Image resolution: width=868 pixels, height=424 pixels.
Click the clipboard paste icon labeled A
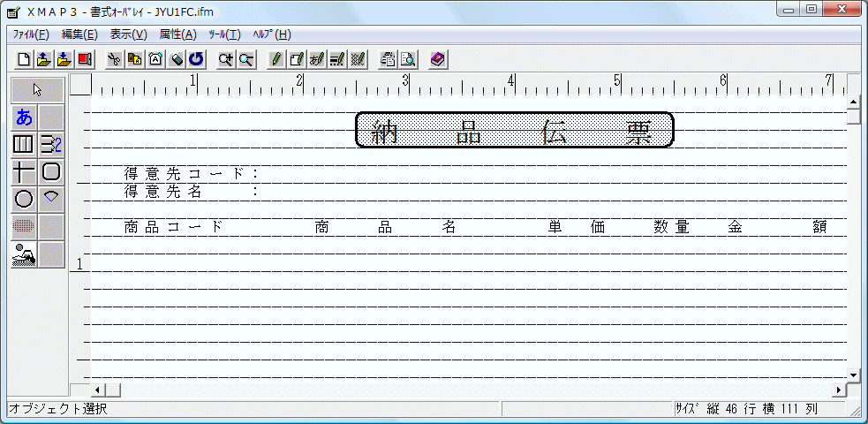(x=155, y=59)
